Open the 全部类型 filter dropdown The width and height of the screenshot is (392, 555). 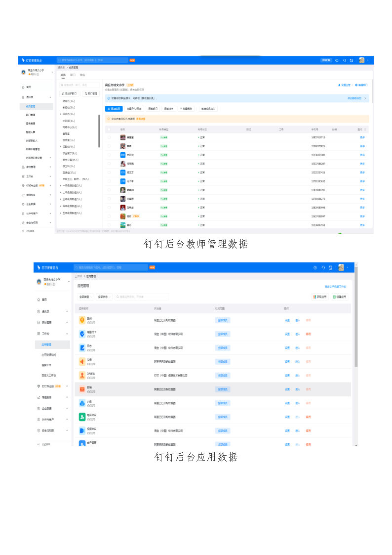pos(85,297)
